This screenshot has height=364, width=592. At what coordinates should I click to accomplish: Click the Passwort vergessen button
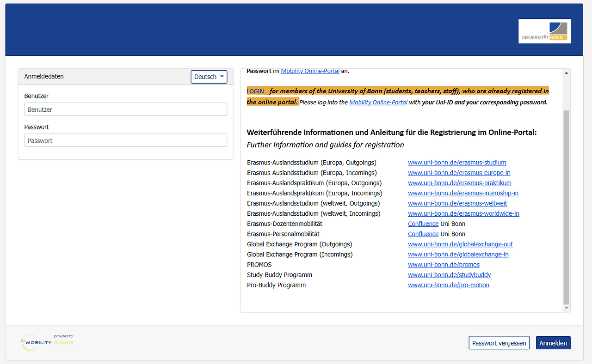499,343
